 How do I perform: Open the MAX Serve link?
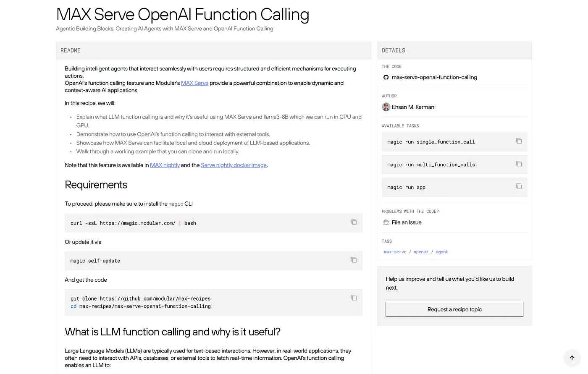coord(194,83)
